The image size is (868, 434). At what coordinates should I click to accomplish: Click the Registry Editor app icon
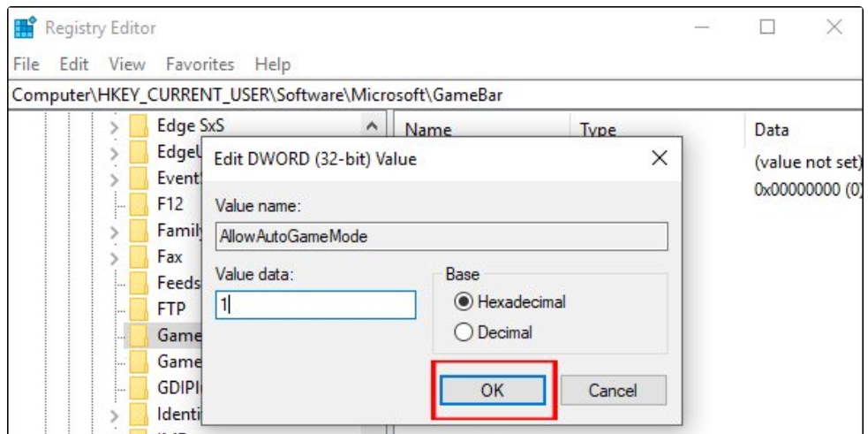click(x=24, y=27)
